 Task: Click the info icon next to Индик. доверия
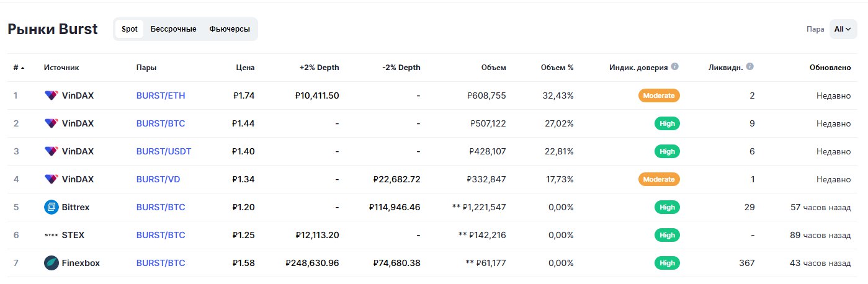(x=674, y=66)
